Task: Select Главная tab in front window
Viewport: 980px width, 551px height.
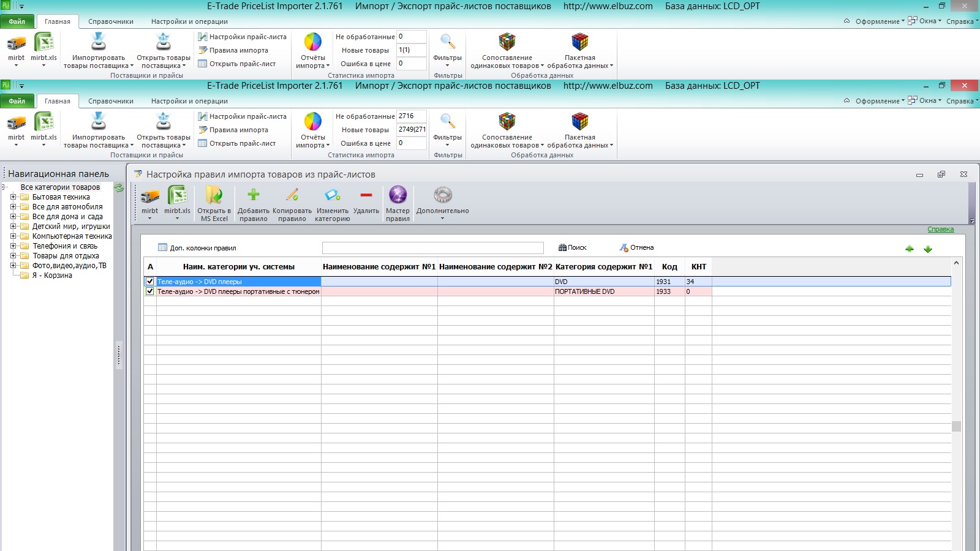Action: pyautogui.click(x=58, y=101)
